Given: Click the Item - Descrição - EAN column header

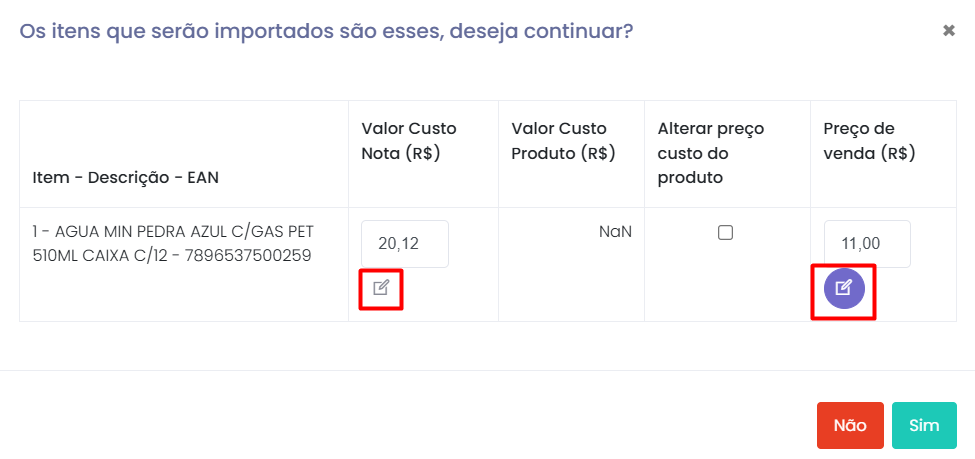Looking at the screenshot, I should point(126,178).
